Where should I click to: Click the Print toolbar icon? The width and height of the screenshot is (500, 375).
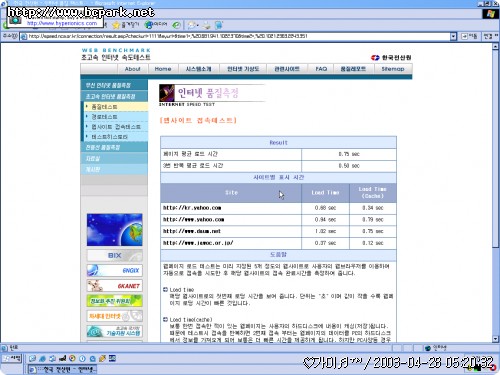tap(207, 25)
